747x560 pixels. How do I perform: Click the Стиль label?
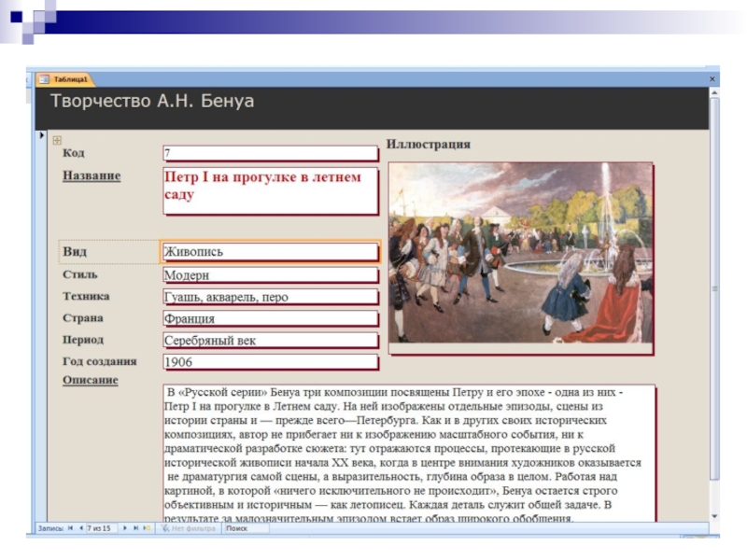[x=80, y=274]
